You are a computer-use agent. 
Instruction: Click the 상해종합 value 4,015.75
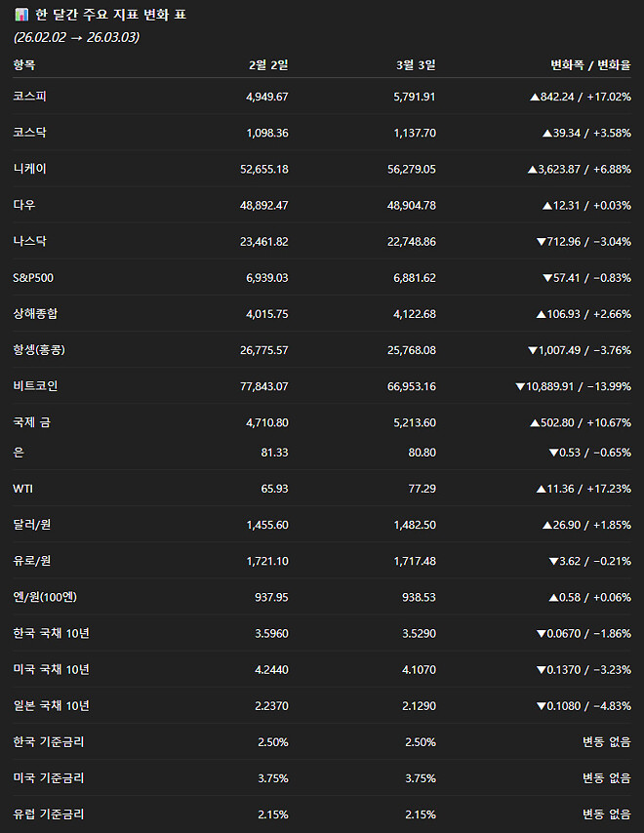(267, 314)
